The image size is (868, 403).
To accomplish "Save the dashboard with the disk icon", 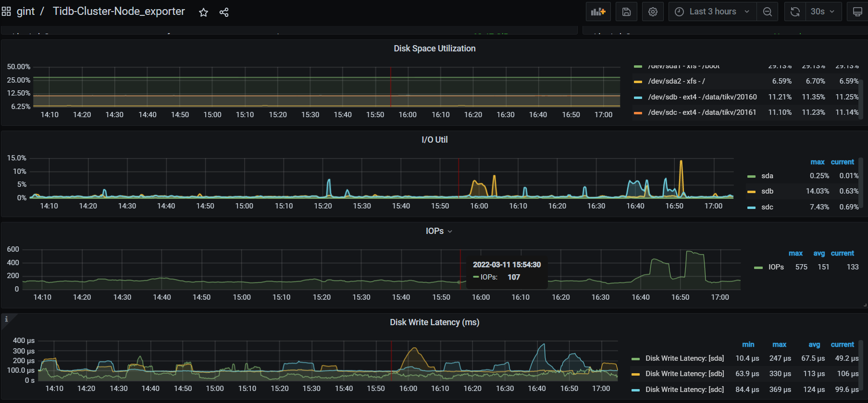I will point(626,12).
